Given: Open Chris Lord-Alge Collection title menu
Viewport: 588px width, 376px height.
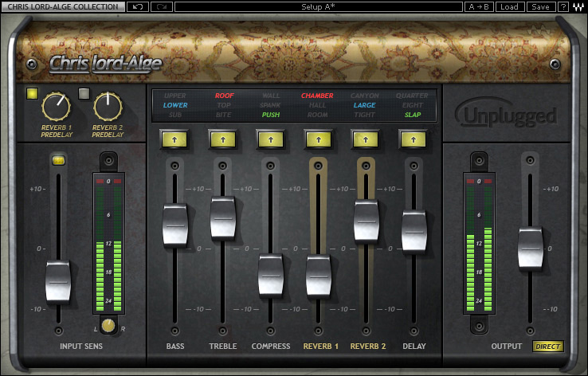Looking at the screenshot, I should [x=63, y=6].
